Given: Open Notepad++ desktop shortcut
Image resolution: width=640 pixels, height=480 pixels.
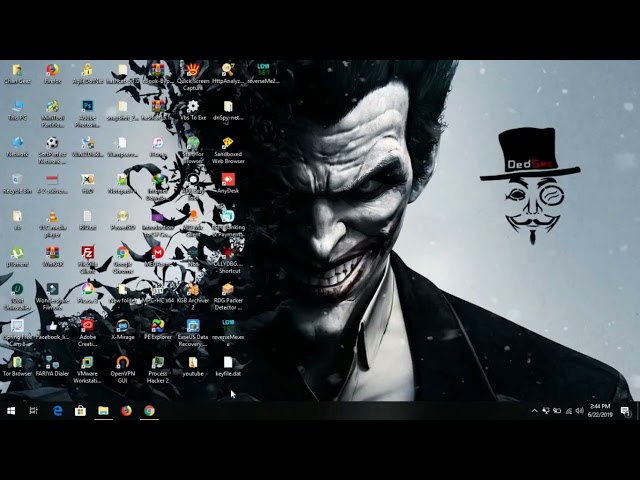Looking at the screenshot, I should click(122, 184).
